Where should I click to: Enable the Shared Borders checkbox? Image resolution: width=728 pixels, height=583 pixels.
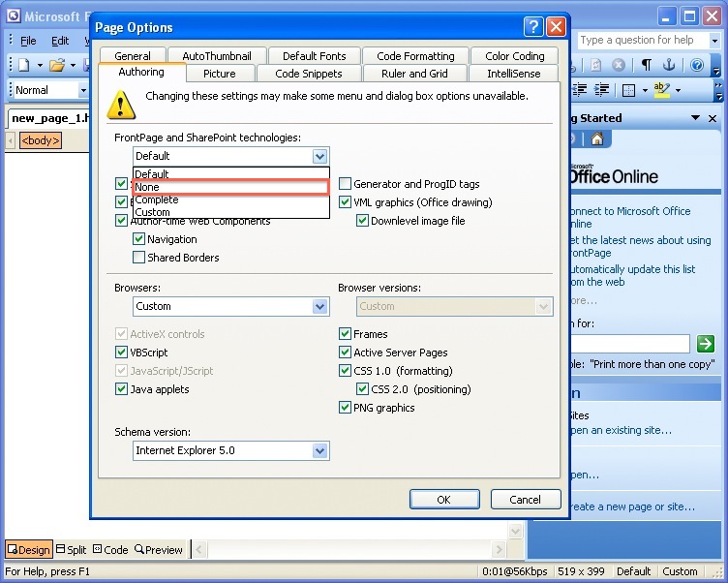tap(139, 258)
